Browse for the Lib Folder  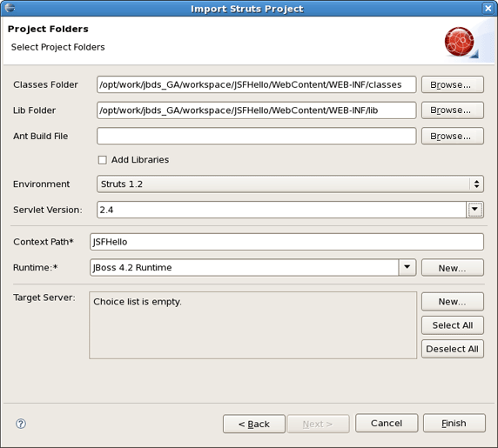(x=452, y=110)
